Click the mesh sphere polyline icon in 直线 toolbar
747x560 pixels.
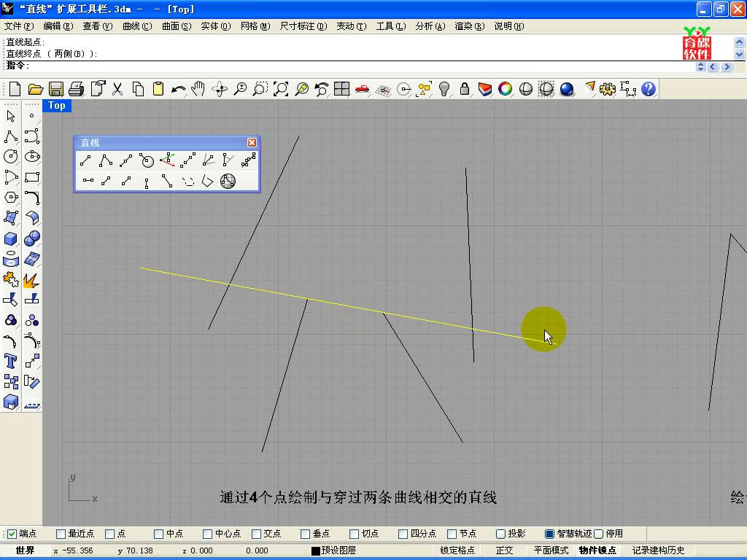tap(228, 181)
